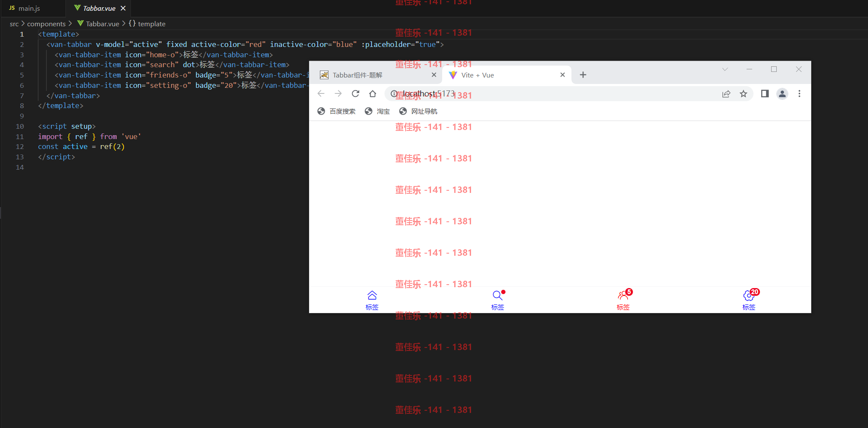Image resolution: width=868 pixels, height=428 pixels.
Task: Open the template breadcrumb symbol
Action: point(147,24)
